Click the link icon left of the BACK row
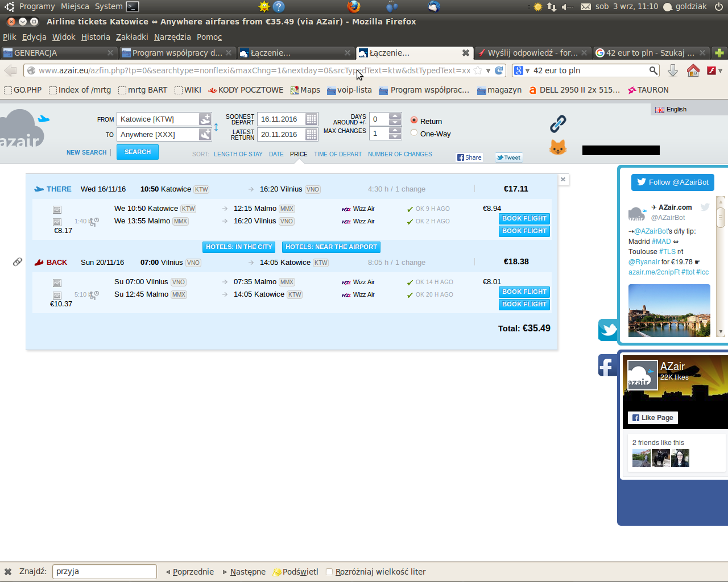 18,262
